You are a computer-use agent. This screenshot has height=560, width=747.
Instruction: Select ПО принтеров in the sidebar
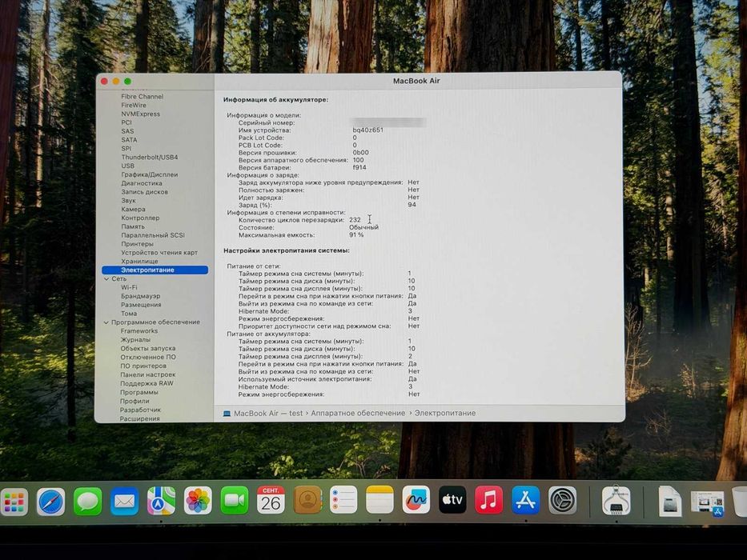point(143,366)
